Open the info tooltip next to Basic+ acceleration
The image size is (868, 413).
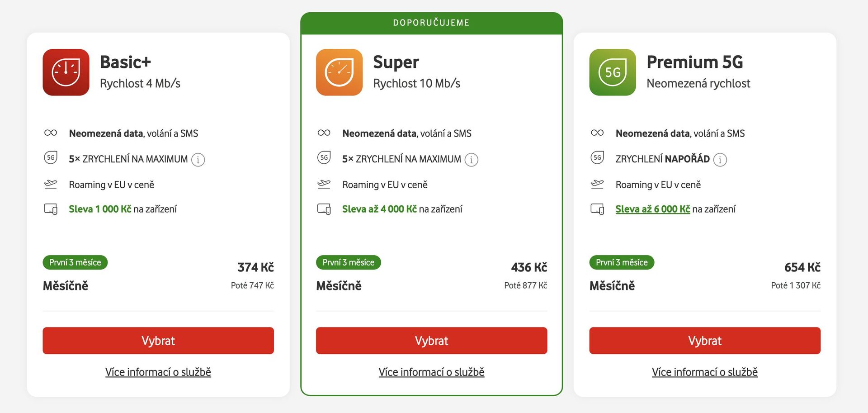click(x=199, y=160)
